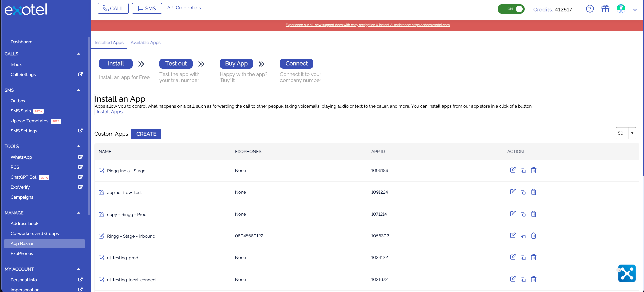Edit the app_id_flow_test app
The image size is (644, 292).
[513, 192]
